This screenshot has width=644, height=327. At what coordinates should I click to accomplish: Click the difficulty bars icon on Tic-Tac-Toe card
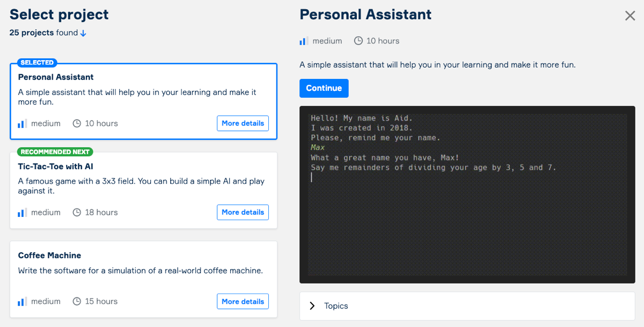tap(22, 213)
